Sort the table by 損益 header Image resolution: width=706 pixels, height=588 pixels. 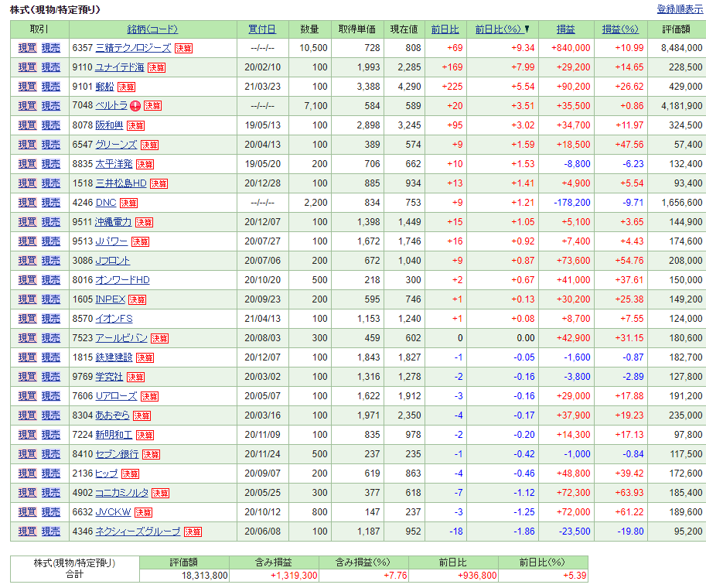(x=565, y=29)
